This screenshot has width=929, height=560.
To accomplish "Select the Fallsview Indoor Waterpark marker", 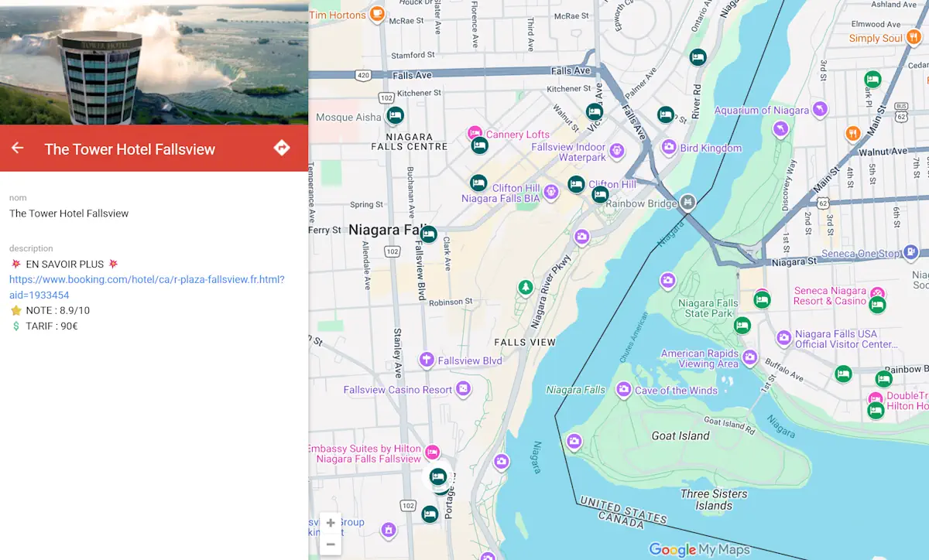I will (617, 151).
